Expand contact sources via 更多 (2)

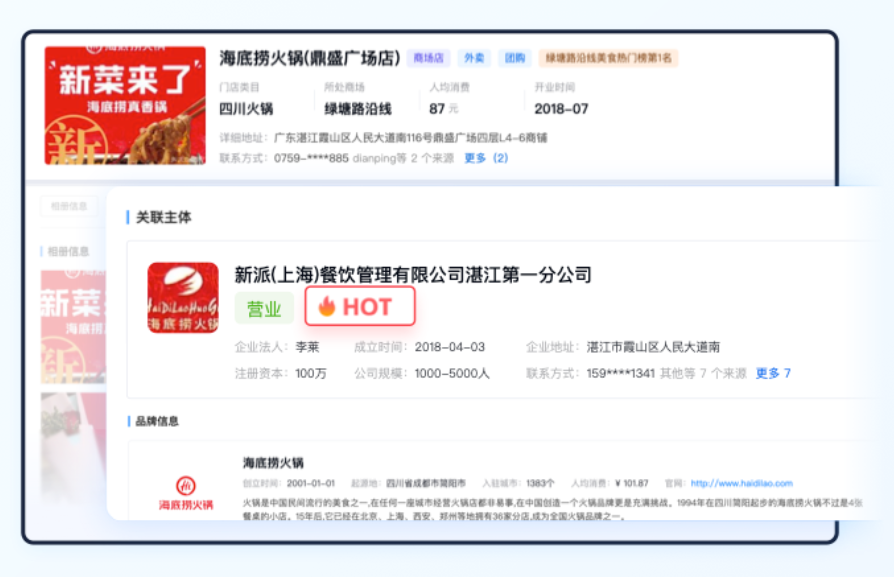pyautogui.click(x=486, y=158)
